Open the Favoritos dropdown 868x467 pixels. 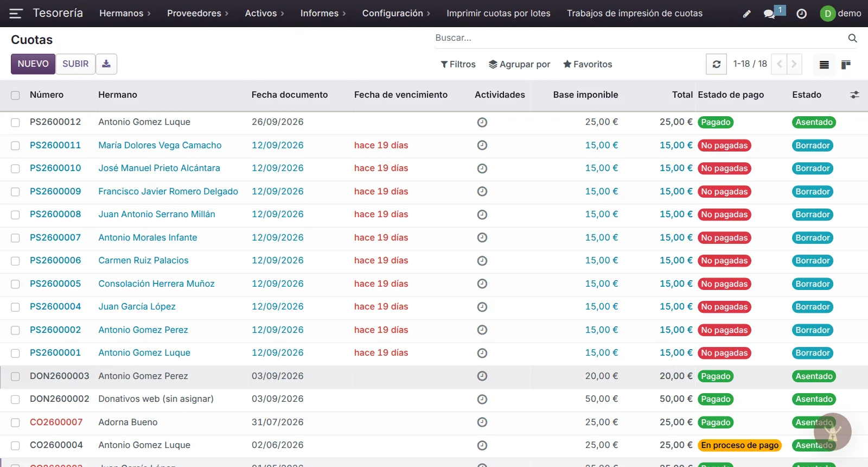point(588,64)
